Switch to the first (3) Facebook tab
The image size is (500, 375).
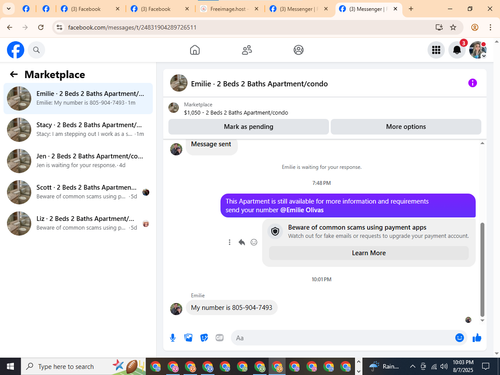tap(90, 9)
